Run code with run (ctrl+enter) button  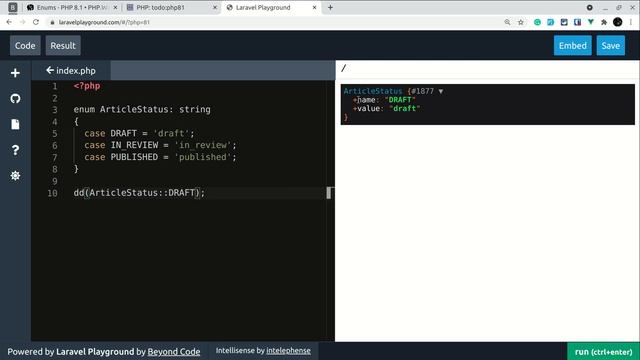coord(603,351)
